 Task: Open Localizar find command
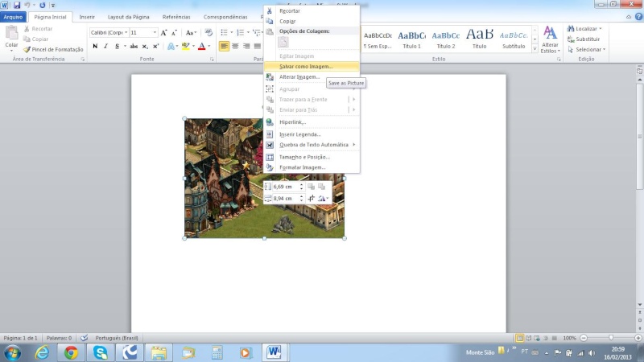pos(584,29)
